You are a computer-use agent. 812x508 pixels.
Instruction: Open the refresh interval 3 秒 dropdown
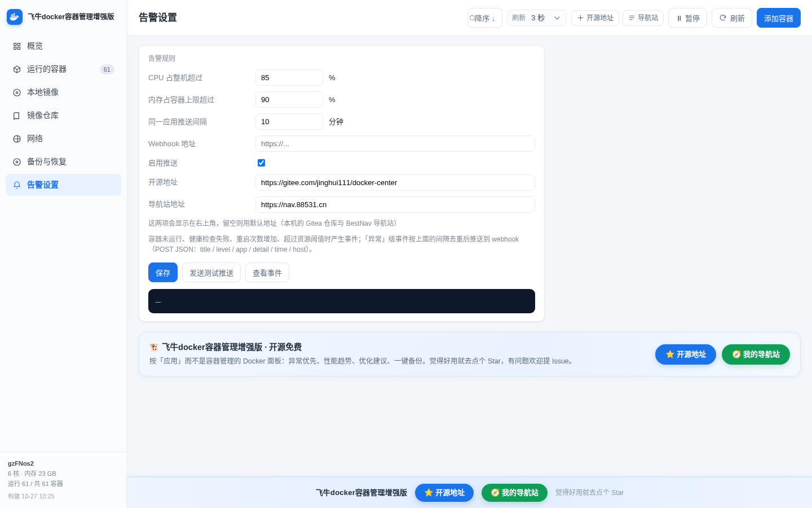[536, 18]
